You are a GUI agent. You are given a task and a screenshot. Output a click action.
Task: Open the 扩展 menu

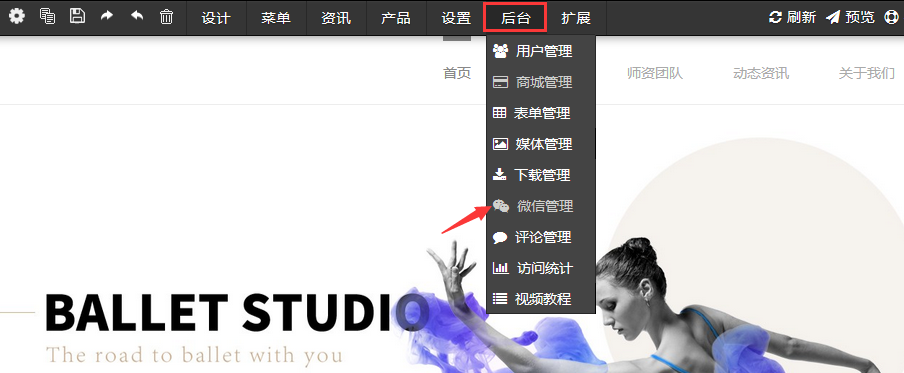[576, 18]
